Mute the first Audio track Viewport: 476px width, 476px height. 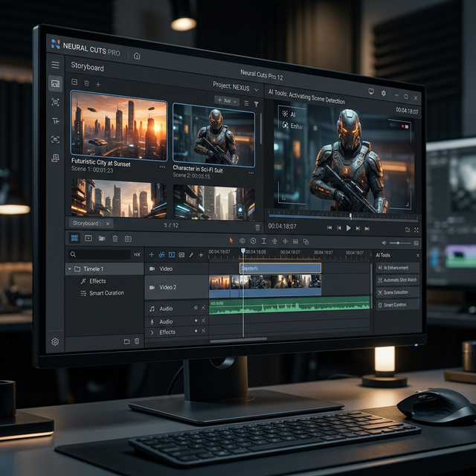pyautogui.click(x=196, y=308)
